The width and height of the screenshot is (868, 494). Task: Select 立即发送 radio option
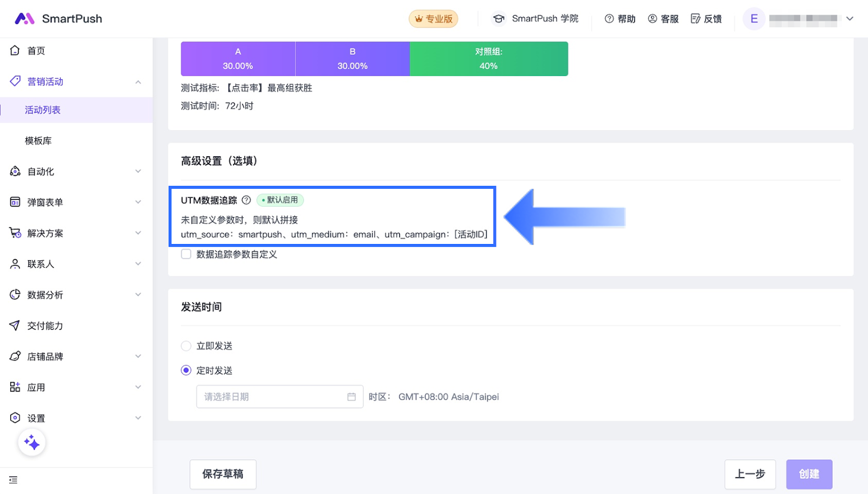(x=186, y=346)
